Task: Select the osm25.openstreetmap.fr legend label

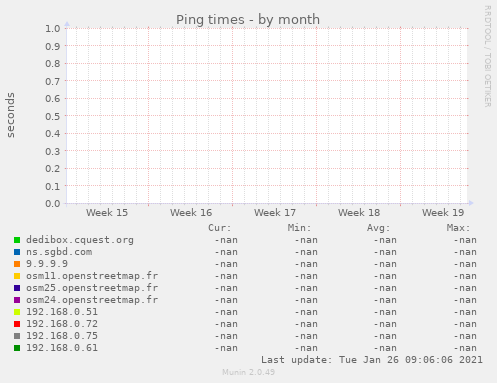Action: (92, 288)
